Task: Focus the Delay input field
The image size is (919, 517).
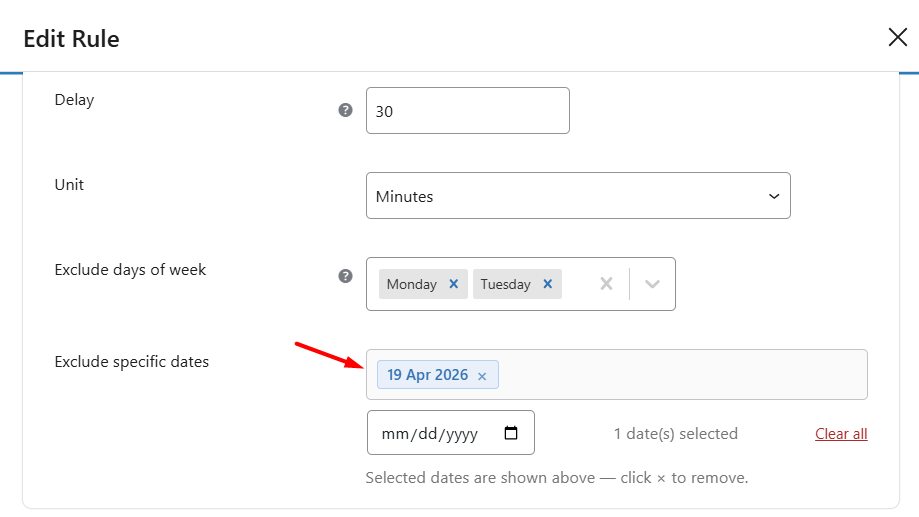Action: click(467, 111)
